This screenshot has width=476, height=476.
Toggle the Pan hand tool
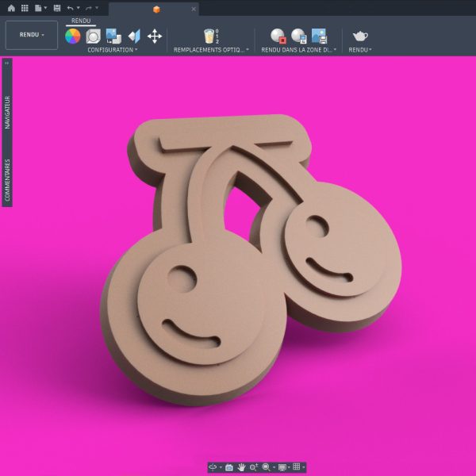242,467
